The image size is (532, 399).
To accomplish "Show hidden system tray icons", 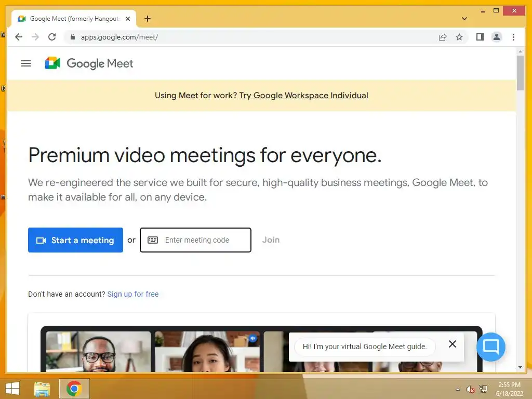I will point(458,389).
